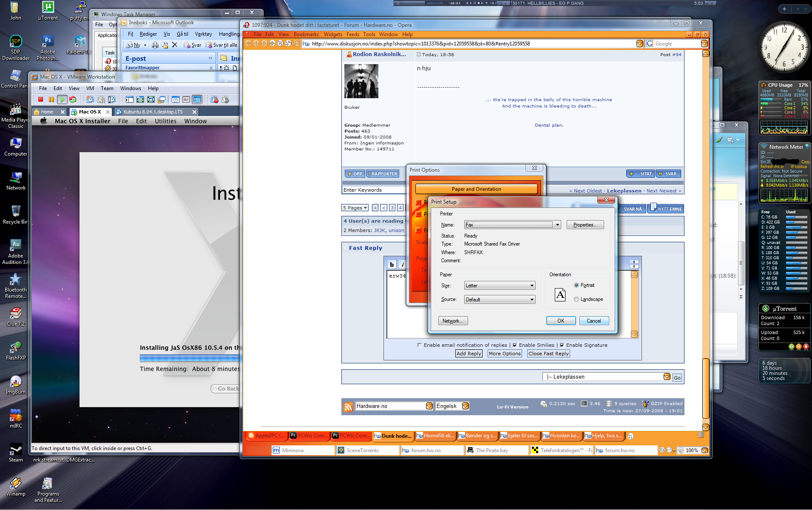Click the Quick Switch mode icon in VMware

140,99
